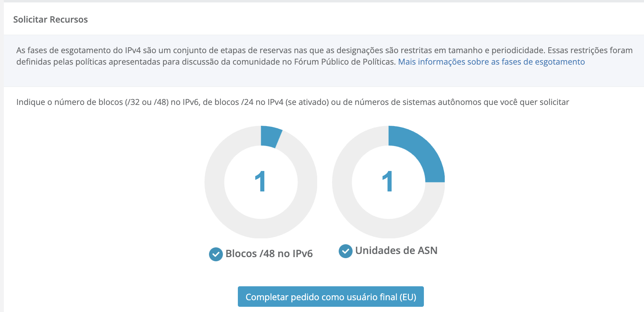Click the checkmark icon beside Unidades de ASN
This screenshot has height=312, width=644.
345,251
